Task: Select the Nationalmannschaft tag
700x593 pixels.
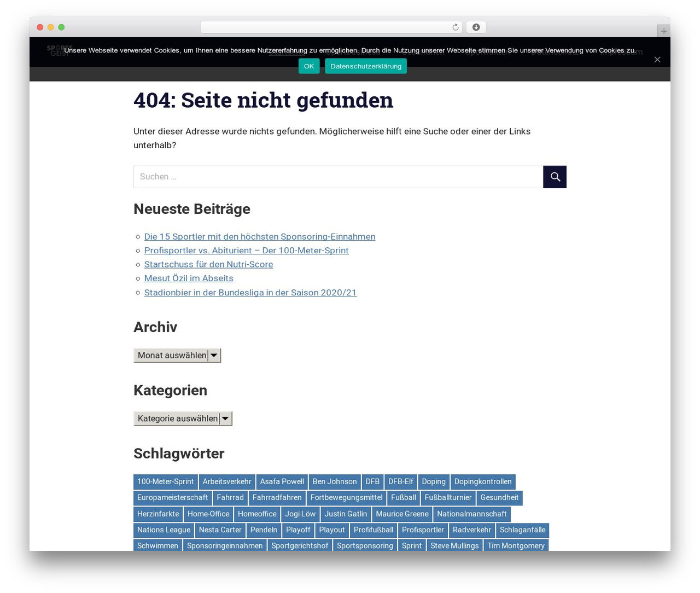Action: click(x=472, y=514)
